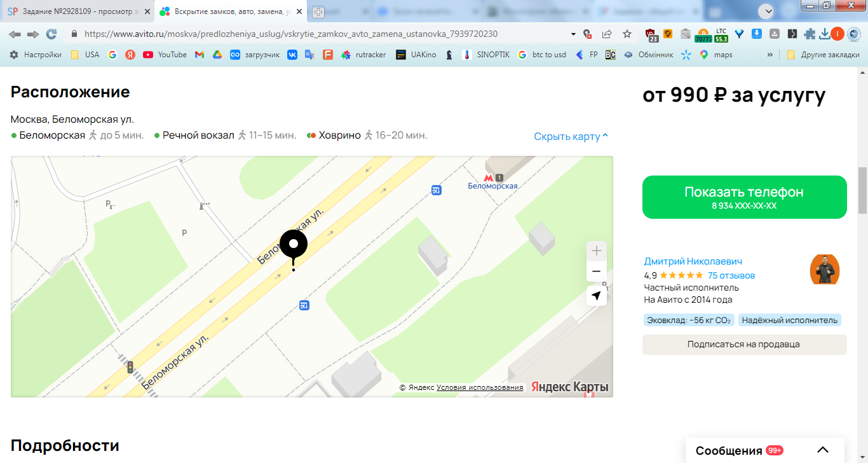Click Подписаться на продавца button
The image size is (868, 463).
pyautogui.click(x=744, y=344)
